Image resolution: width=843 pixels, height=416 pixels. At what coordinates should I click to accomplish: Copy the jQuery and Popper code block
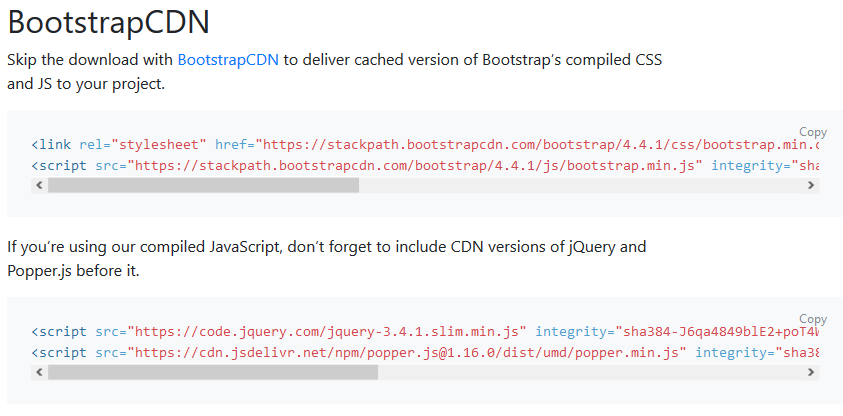click(x=812, y=319)
